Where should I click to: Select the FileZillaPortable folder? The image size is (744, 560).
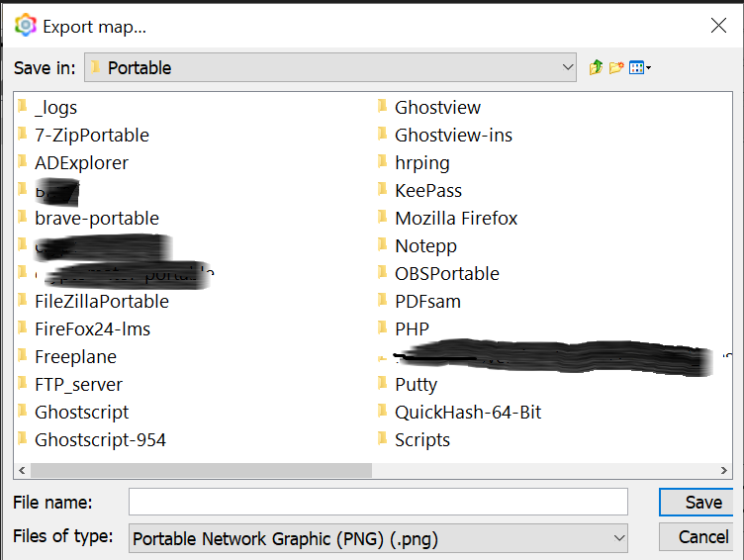(102, 302)
